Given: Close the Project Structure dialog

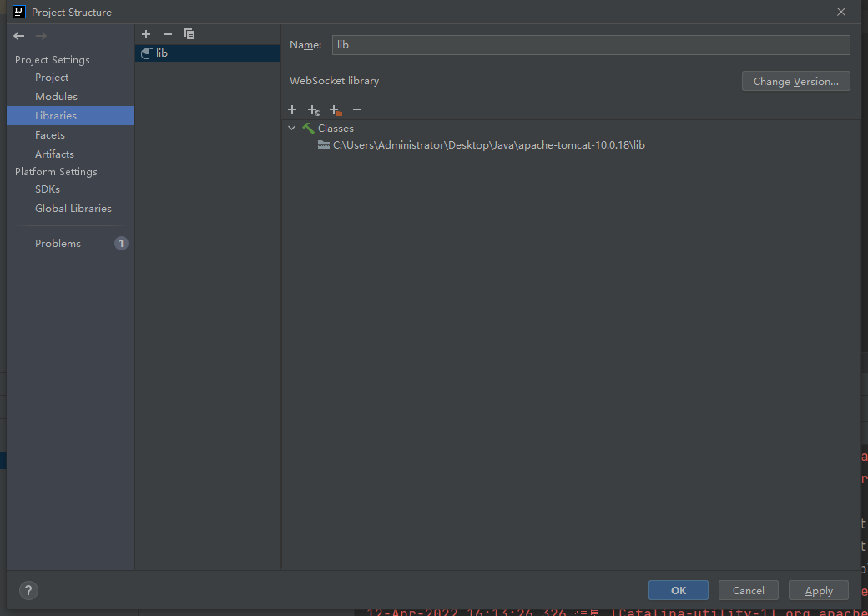Looking at the screenshot, I should (841, 12).
